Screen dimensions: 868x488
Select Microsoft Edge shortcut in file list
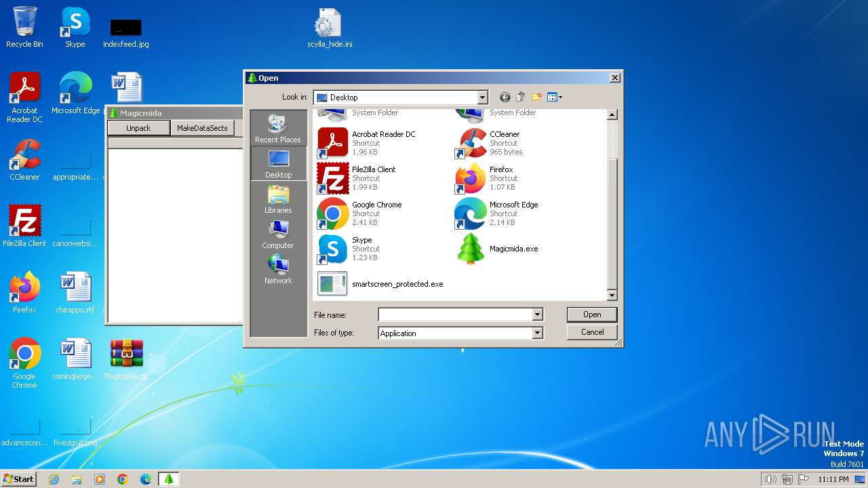tap(497, 213)
